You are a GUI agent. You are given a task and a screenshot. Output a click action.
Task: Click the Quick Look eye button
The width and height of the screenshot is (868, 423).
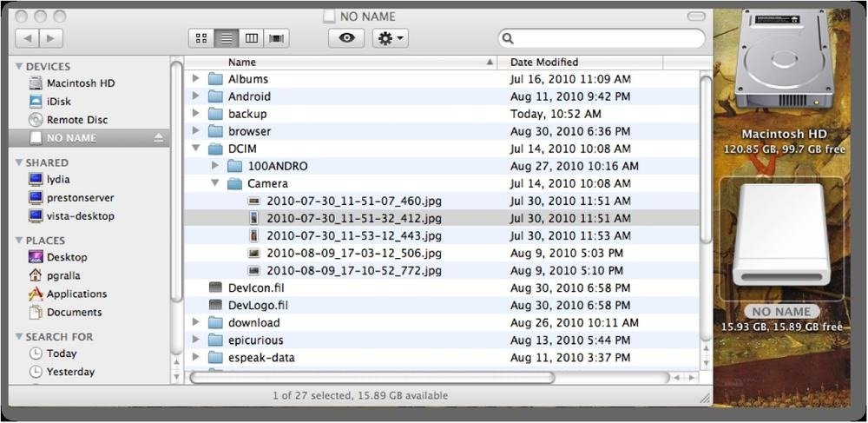[346, 38]
